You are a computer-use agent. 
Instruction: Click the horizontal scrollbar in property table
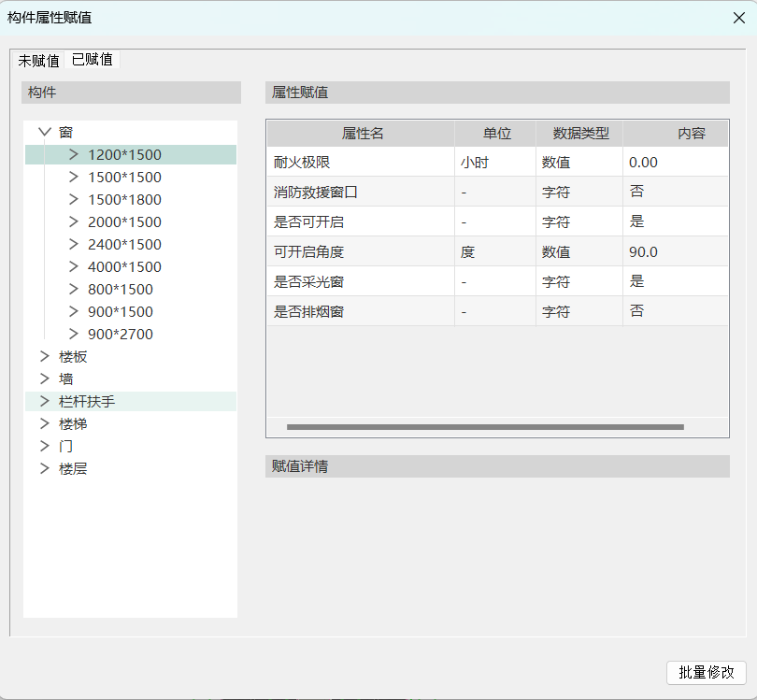[485, 427]
